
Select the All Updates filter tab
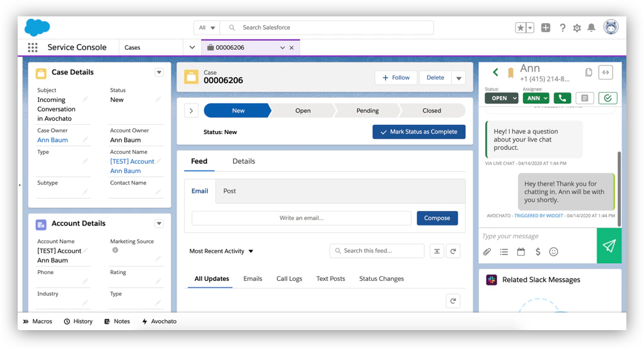point(212,278)
